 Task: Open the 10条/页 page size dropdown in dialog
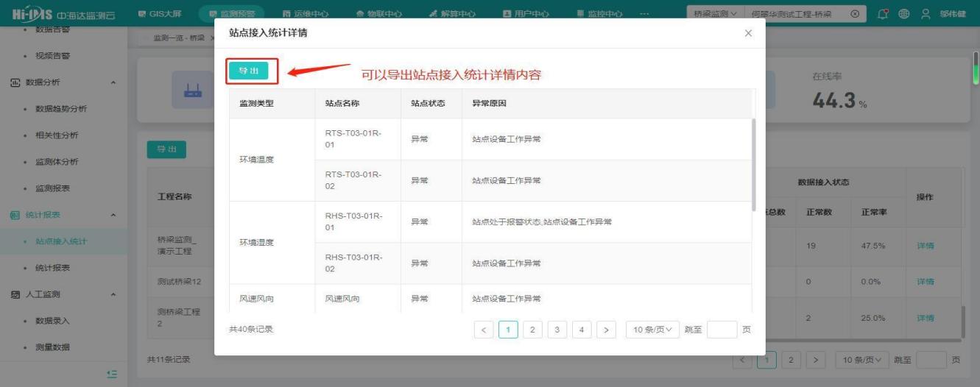click(x=652, y=329)
